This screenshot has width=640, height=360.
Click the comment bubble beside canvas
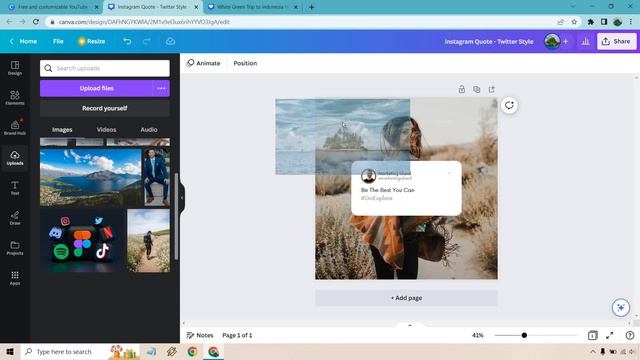[509, 105]
